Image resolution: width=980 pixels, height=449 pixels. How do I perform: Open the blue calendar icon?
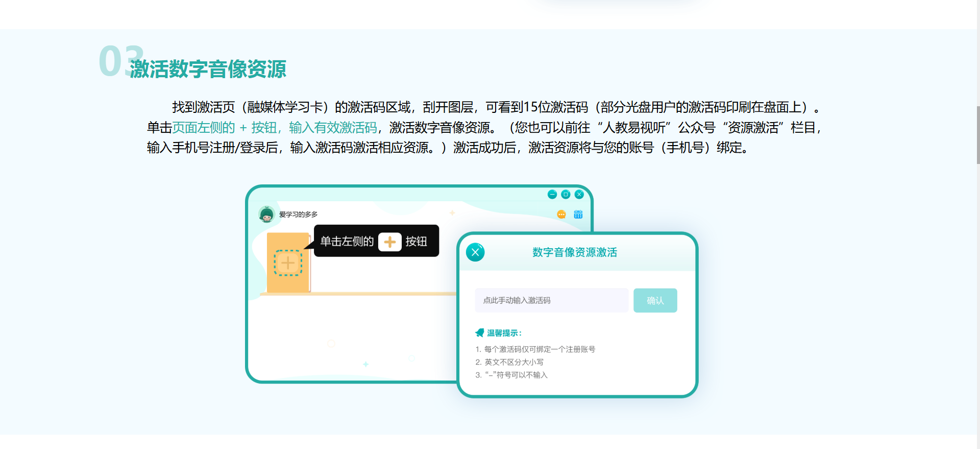click(578, 215)
